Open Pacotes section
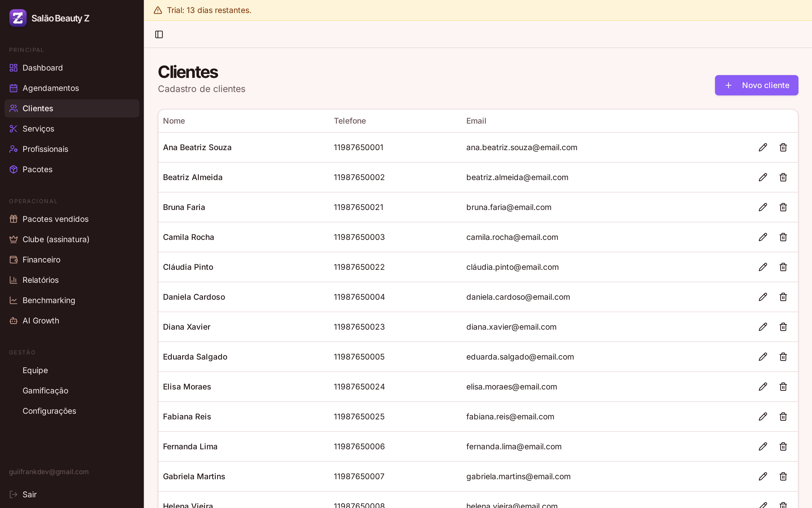The image size is (812, 508). [x=72, y=169]
